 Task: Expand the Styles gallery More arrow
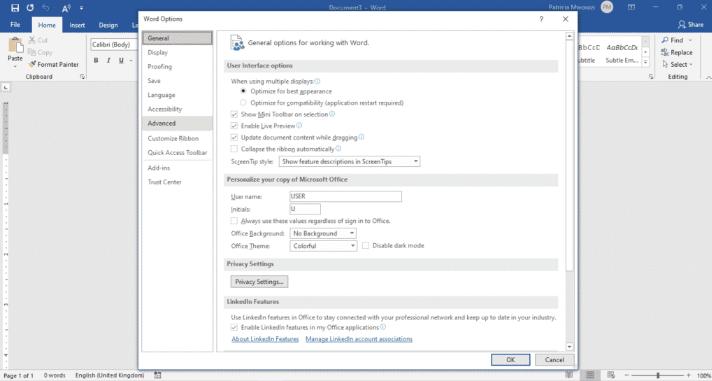pos(646,63)
